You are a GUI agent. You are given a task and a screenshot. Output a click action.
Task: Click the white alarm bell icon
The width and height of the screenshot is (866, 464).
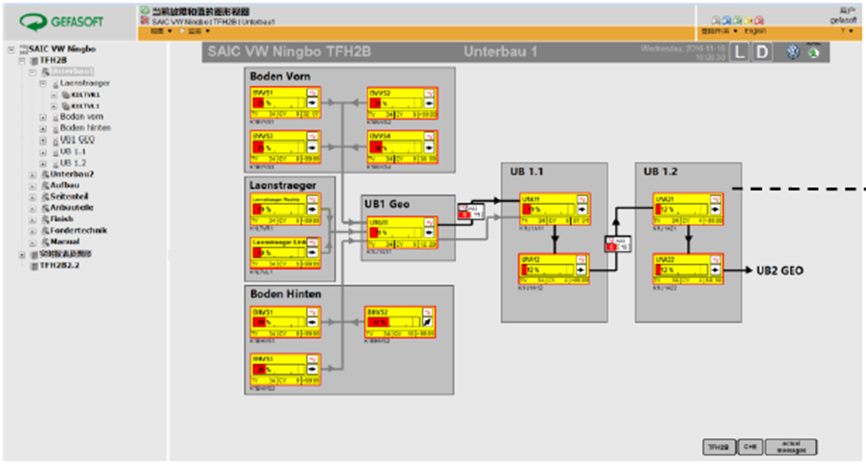716,20
